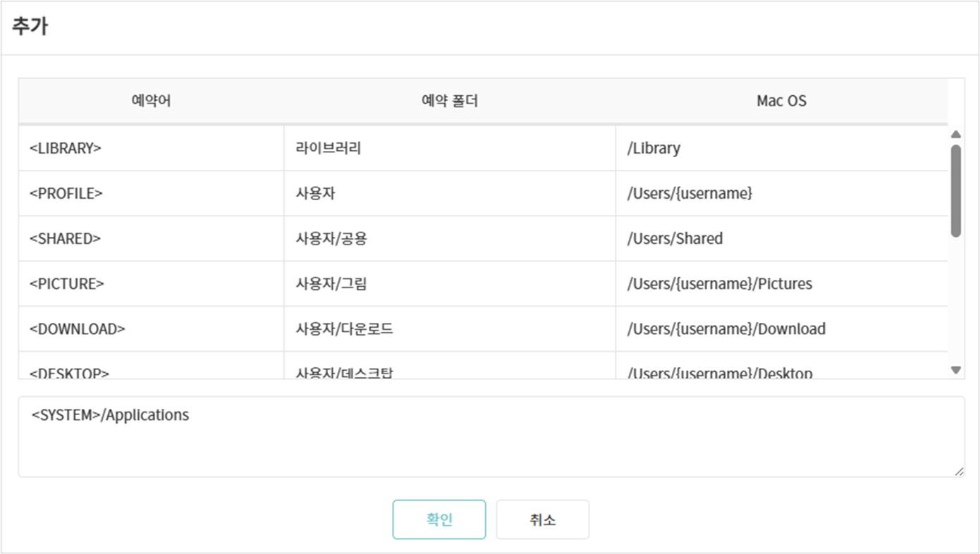Select the <LIBRARY> reserved word cell
Image resolution: width=980 pixels, height=554 pixels.
tap(66, 148)
